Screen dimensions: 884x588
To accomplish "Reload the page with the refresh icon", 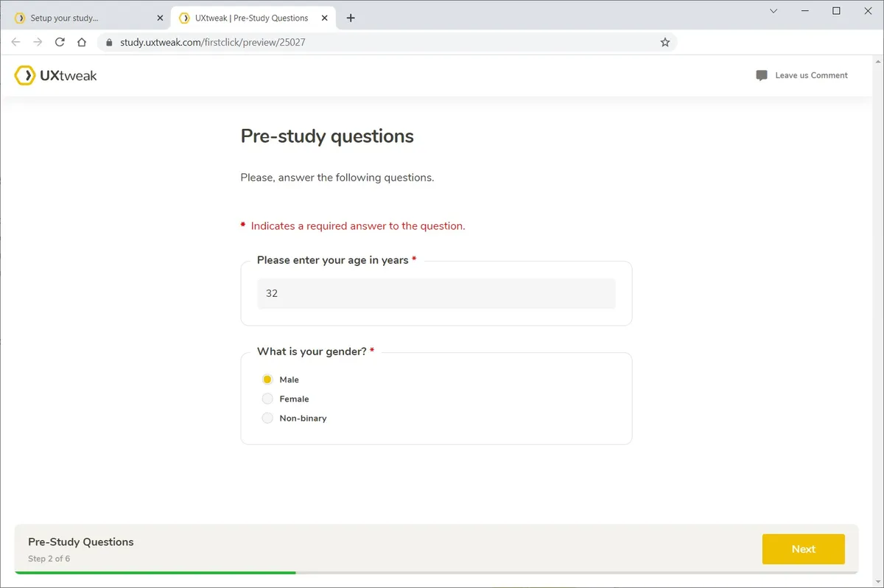I will tap(60, 42).
